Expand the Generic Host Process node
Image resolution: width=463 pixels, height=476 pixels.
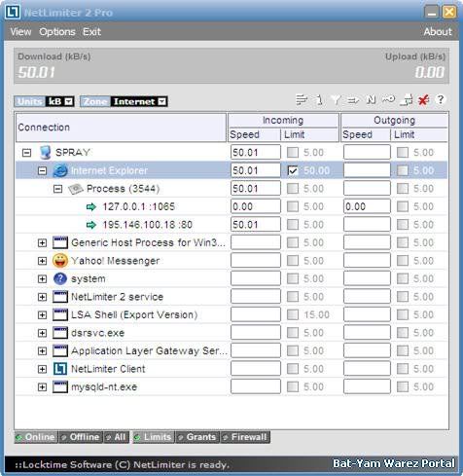[x=42, y=242]
